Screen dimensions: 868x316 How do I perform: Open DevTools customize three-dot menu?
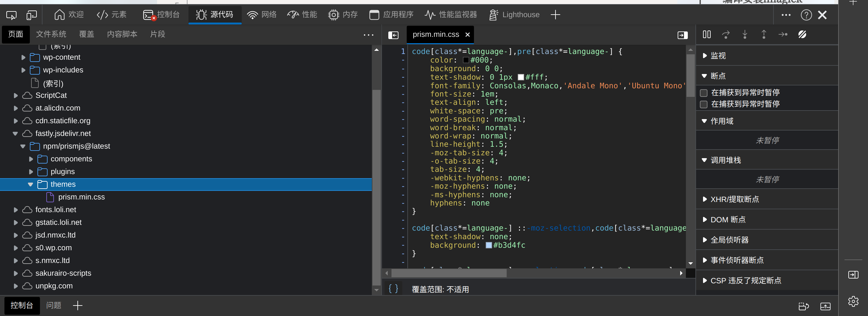click(786, 15)
